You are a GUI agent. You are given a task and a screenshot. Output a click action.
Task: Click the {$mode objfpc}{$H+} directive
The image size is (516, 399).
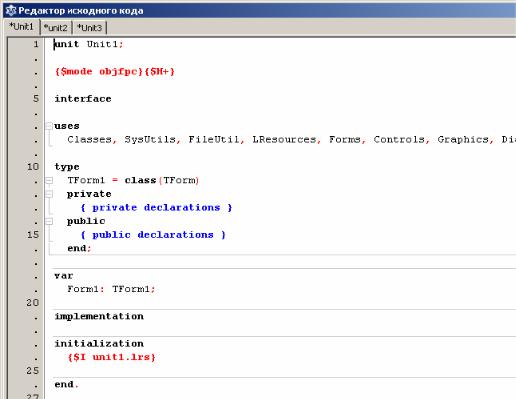coord(115,71)
